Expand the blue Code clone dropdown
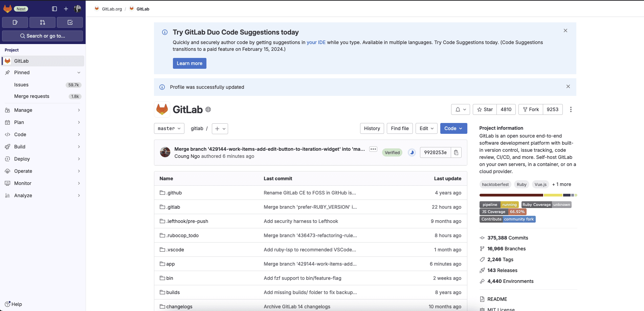The image size is (644, 311). (x=453, y=128)
